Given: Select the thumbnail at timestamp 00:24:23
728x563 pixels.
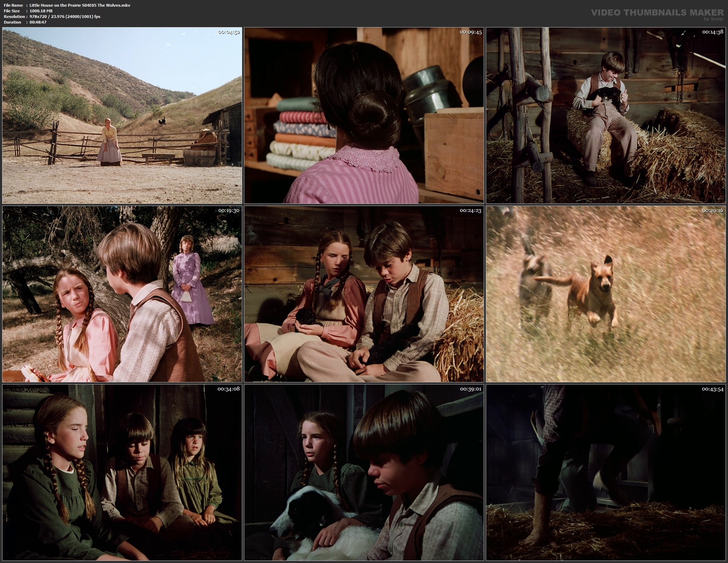Looking at the screenshot, I should (364, 294).
